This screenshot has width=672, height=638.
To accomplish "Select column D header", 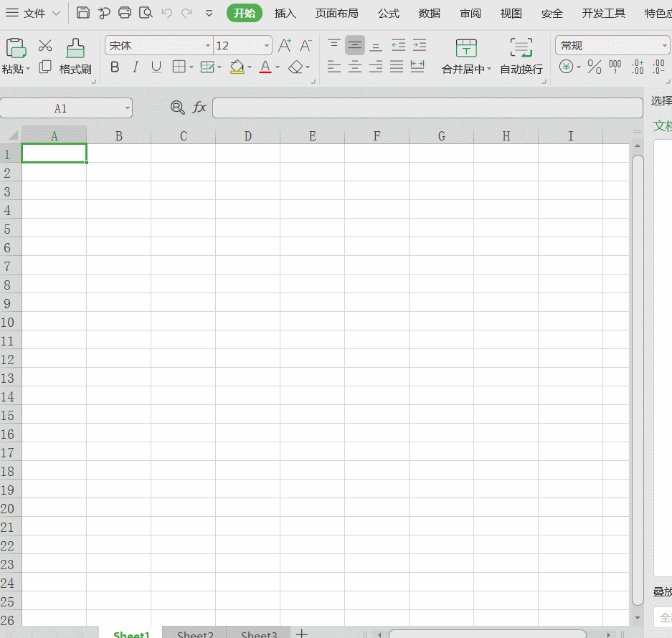I will [247, 135].
